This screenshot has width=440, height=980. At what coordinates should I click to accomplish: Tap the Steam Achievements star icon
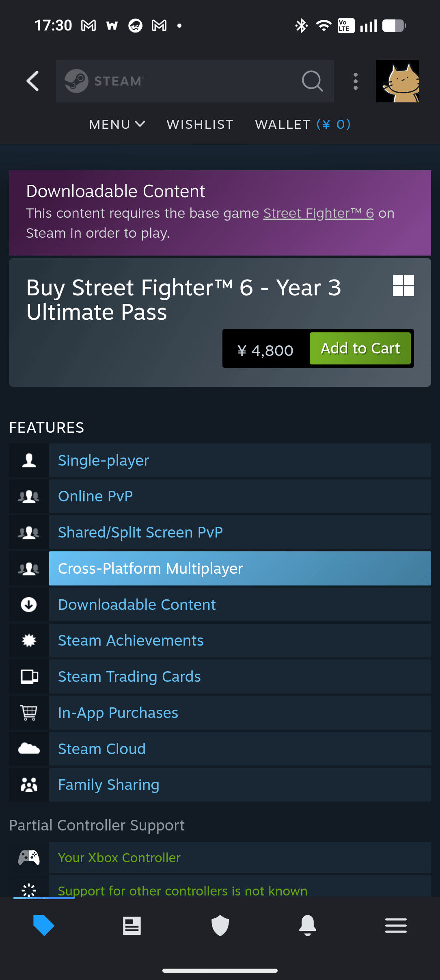[x=29, y=641]
